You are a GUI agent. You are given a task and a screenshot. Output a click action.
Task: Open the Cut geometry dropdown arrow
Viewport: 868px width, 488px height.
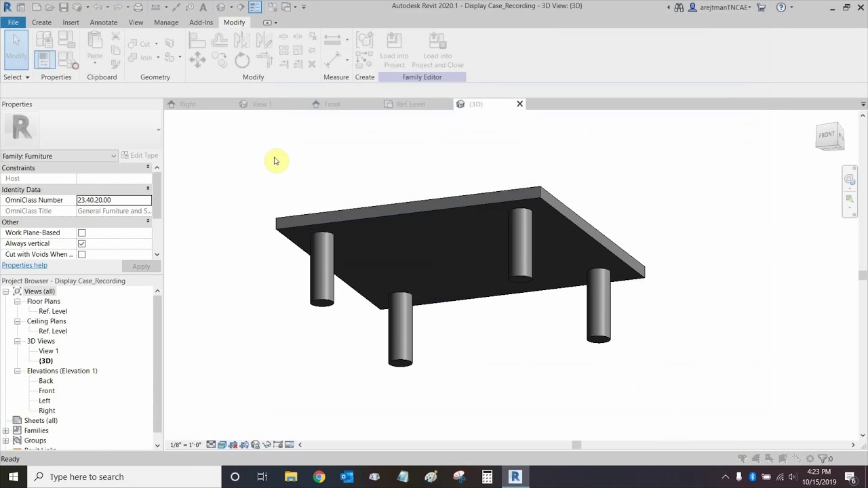coord(157,44)
